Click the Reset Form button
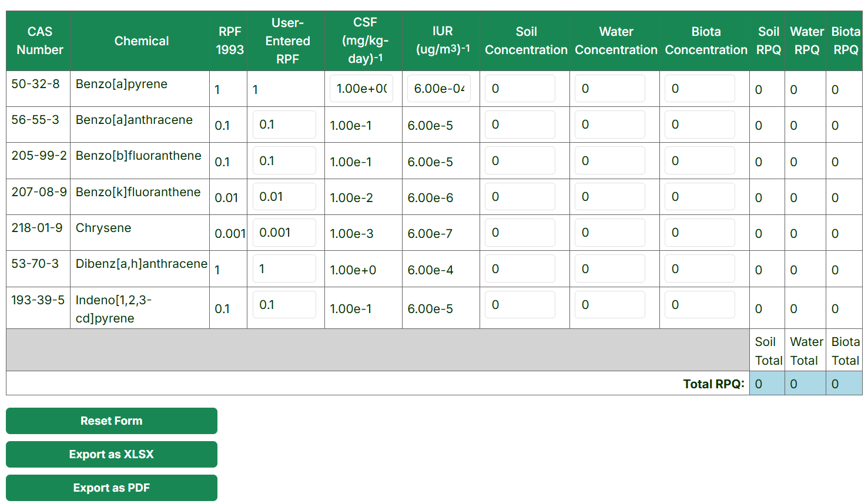Viewport: 868px width, 504px height. pos(111,421)
